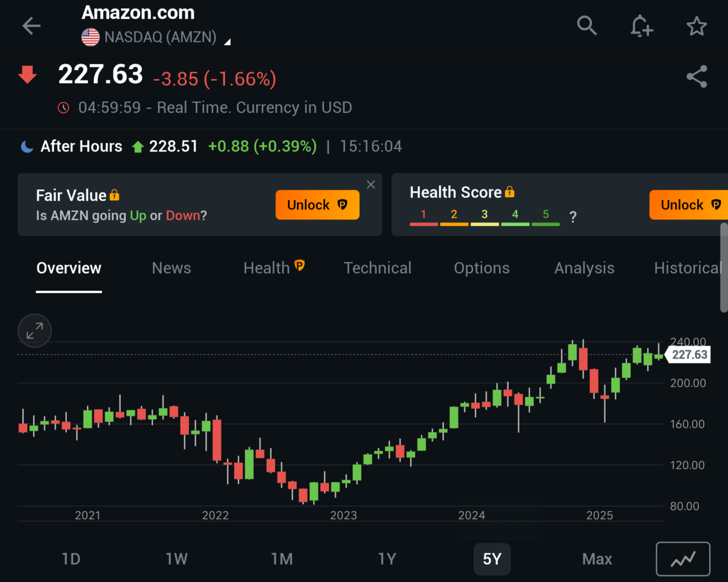Tap the green up arrow after hours indicator

tap(138, 147)
